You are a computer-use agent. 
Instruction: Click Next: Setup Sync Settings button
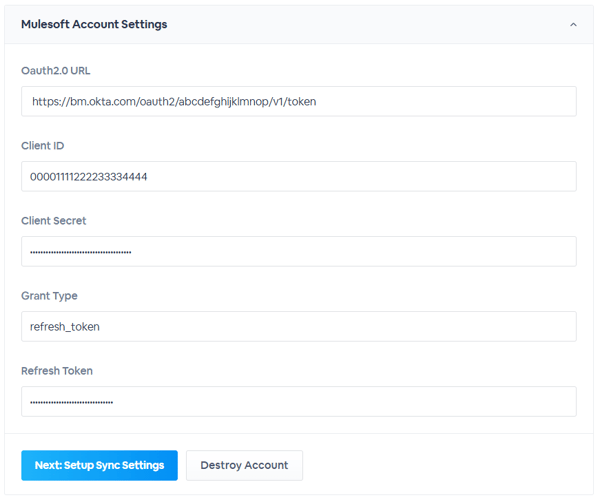pos(99,465)
